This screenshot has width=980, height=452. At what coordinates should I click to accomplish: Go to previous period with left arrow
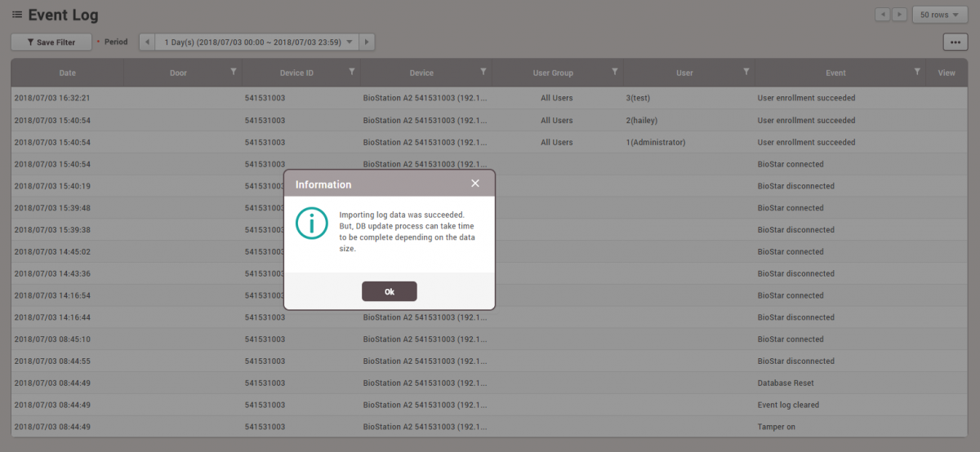(x=147, y=42)
